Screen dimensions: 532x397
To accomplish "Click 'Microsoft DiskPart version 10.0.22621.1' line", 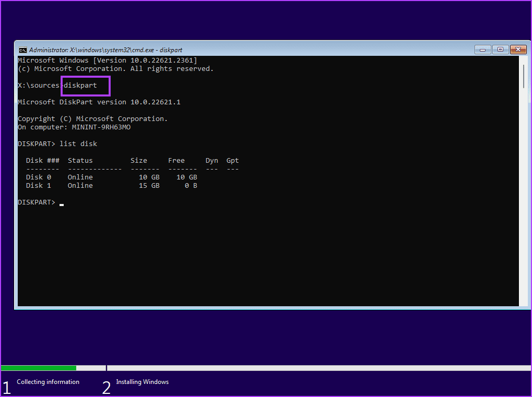I will 99,102.
